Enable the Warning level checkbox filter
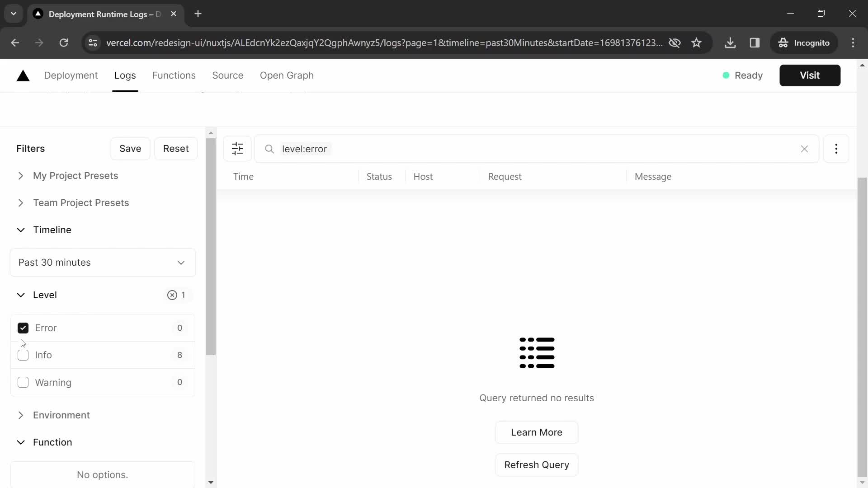The height and width of the screenshot is (488, 868). [x=23, y=382]
